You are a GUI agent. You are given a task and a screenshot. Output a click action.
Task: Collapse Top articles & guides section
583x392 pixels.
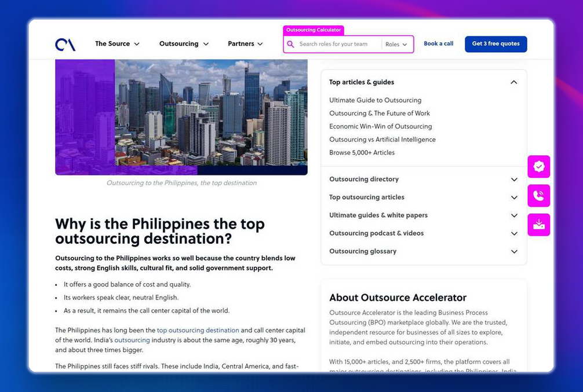[423, 82]
